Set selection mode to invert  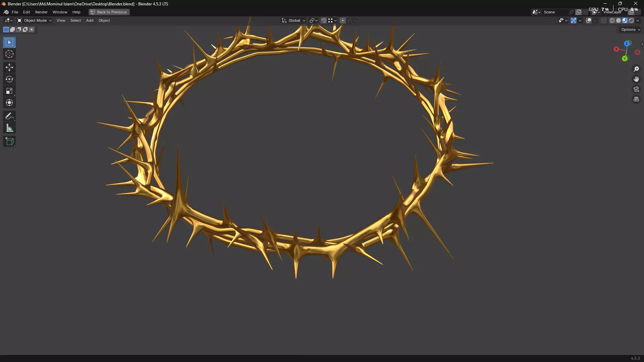[25, 29]
